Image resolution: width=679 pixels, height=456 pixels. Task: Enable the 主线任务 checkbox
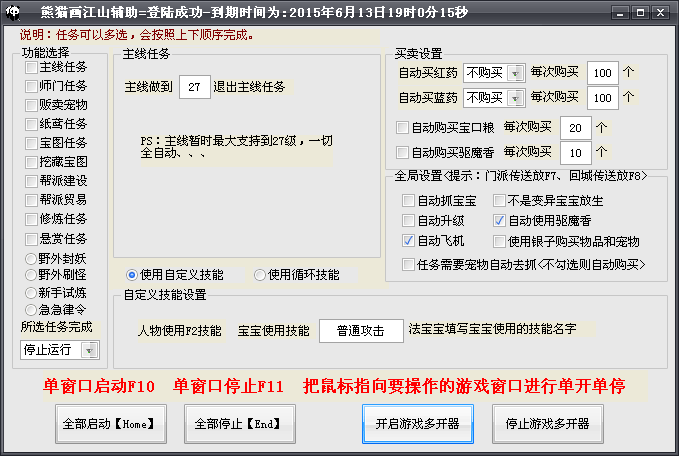click(31, 68)
